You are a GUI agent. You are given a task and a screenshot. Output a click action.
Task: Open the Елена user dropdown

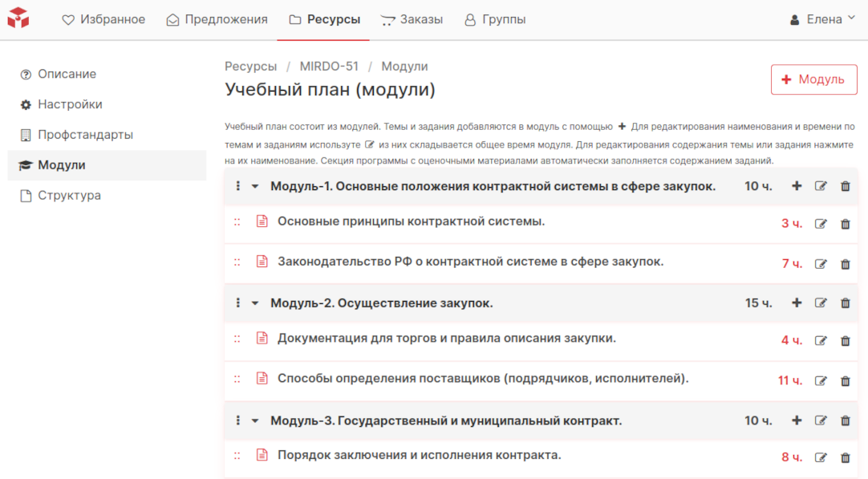point(823,19)
